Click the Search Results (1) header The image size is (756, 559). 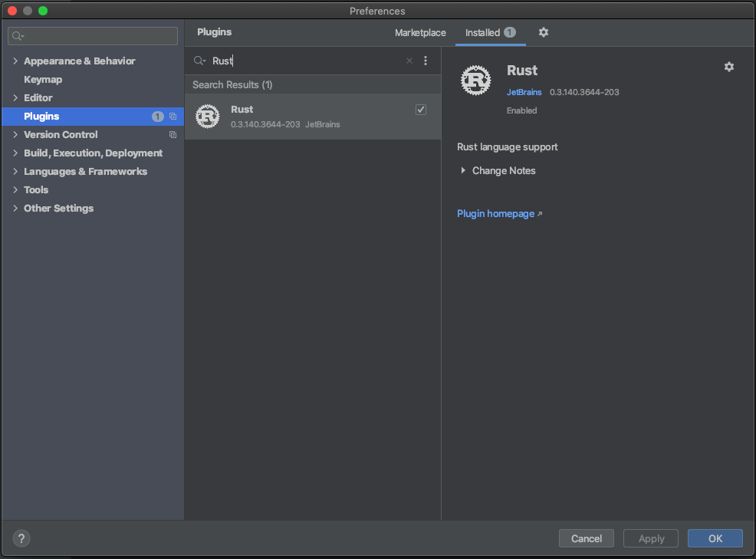[232, 85]
